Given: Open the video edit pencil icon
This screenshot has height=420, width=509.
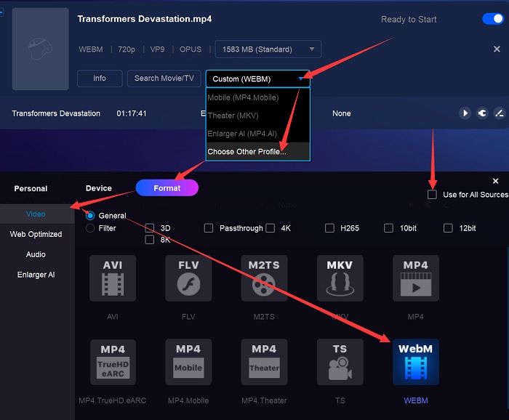Looking at the screenshot, I should click(500, 113).
